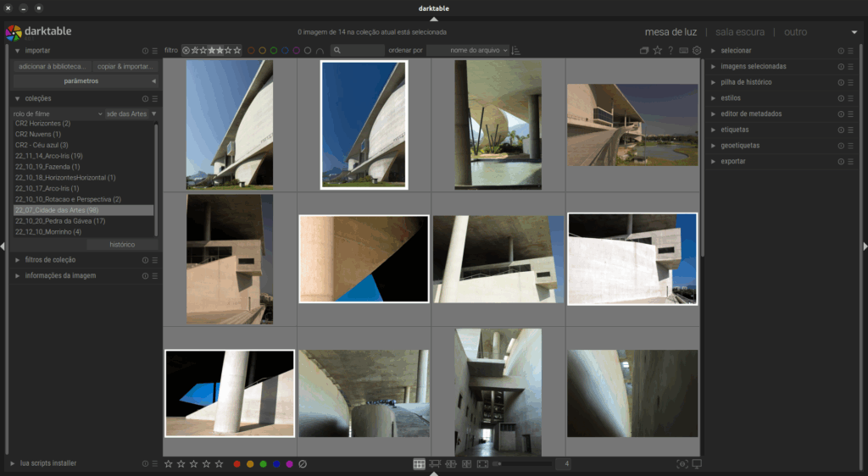Open the grouping images icon
This screenshot has width=868, height=476.
pyautogui.click(x=644, y=51)
